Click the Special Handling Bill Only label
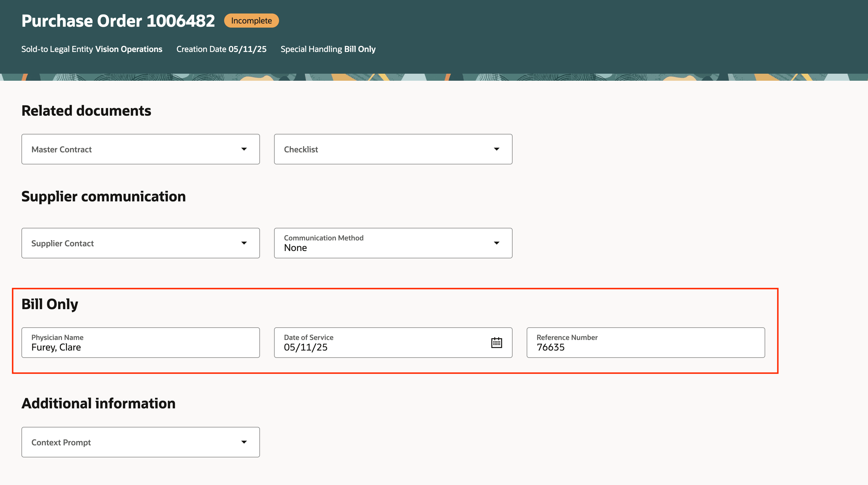Image resolution: width=868 pixels, height=485 pixels. pyautogui.click(x=328, y=49)
